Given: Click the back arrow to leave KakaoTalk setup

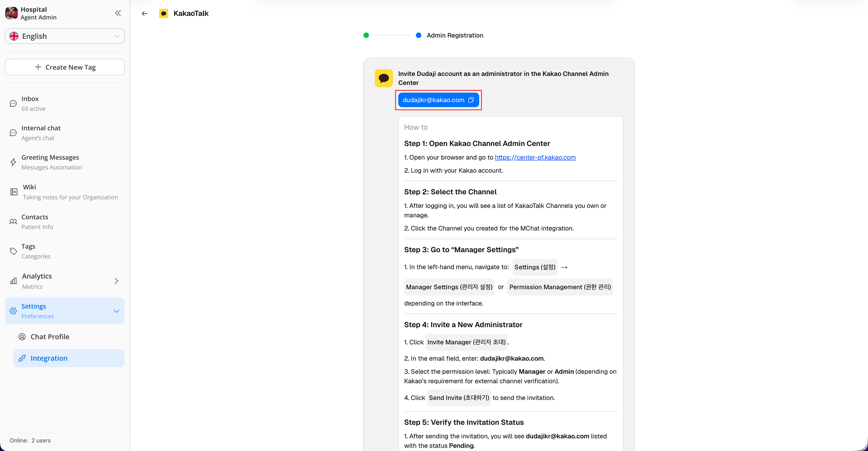Looking at the screenshot, I should point(144,14).
